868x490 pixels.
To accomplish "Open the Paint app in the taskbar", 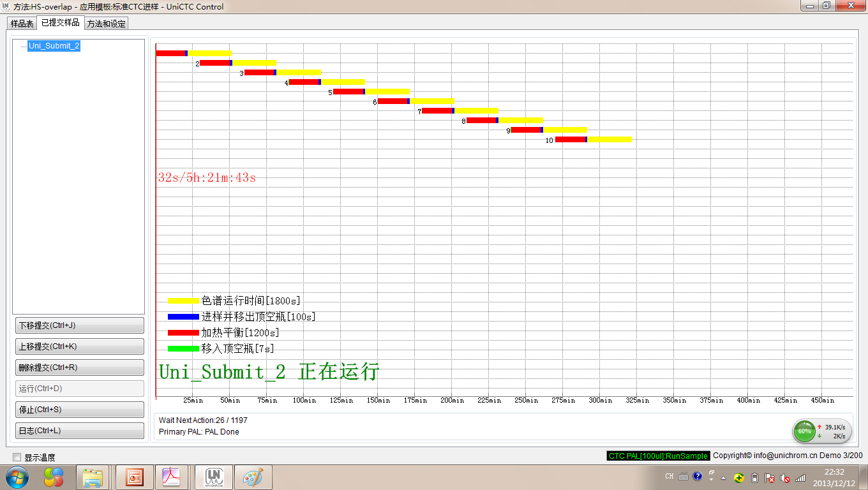I will tap(253, 477).
